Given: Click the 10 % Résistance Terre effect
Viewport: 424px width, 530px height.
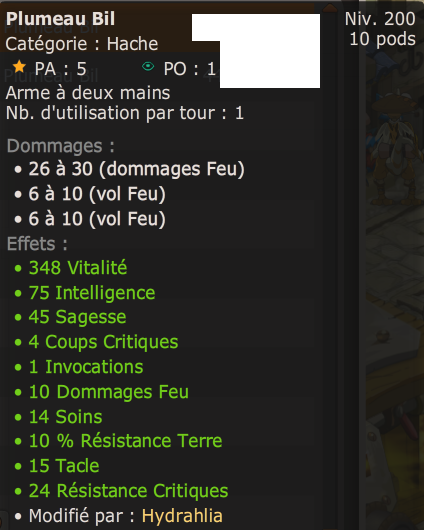Looking at the screenshot, I should click(x=125, y=441).
